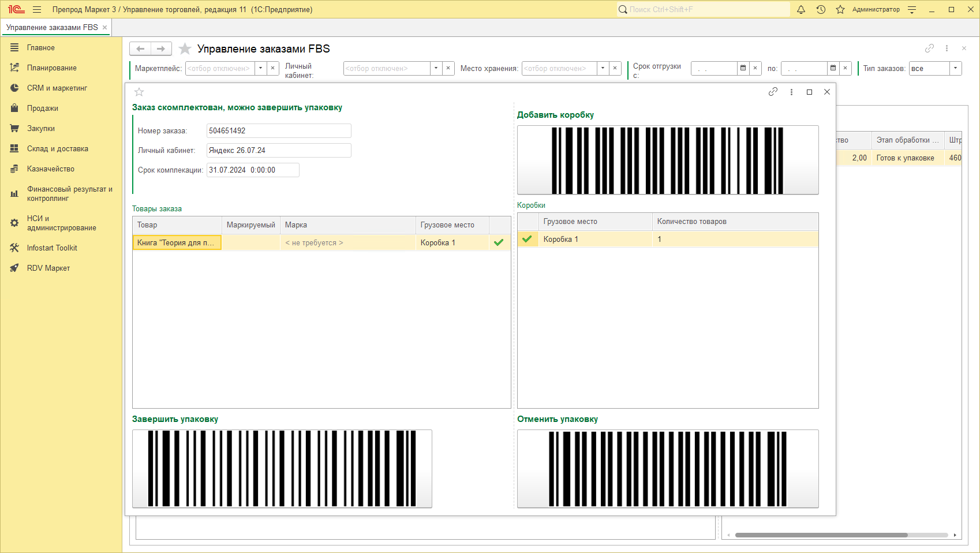Open the Продажи section in sidebar
This screenshot has height=553, width=980.
point(42,109)
